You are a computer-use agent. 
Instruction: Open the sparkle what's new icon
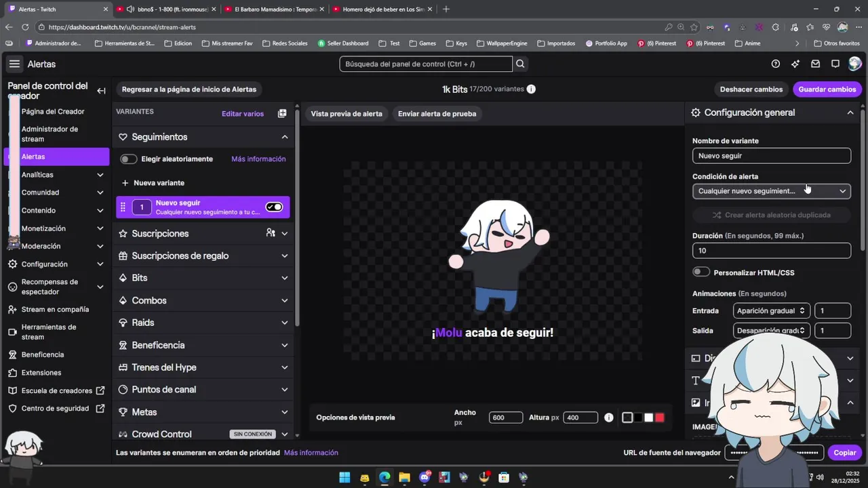tap(795, 64)
